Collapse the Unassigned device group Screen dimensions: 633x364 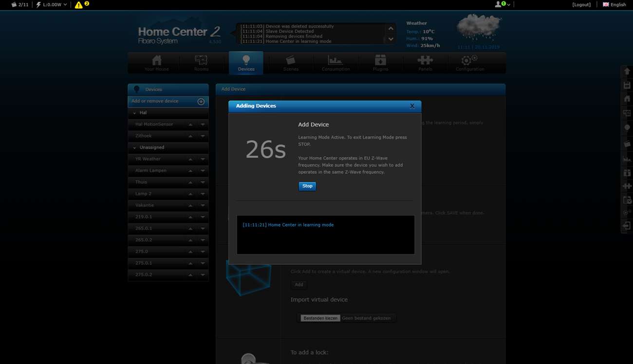135,147
